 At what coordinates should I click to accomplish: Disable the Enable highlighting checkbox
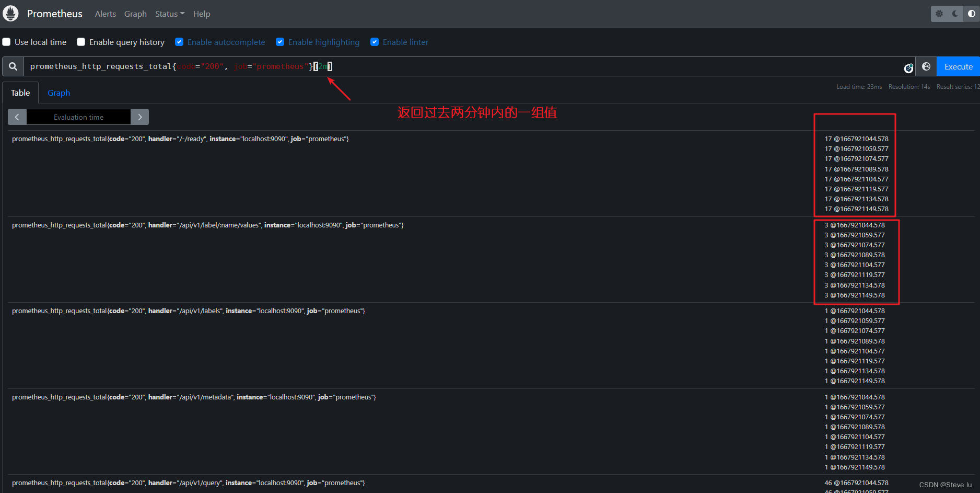click(280, 42)
